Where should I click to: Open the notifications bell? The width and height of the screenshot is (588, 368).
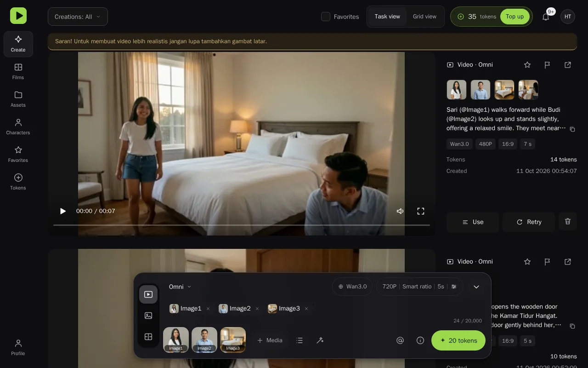[x=546, y=17]
